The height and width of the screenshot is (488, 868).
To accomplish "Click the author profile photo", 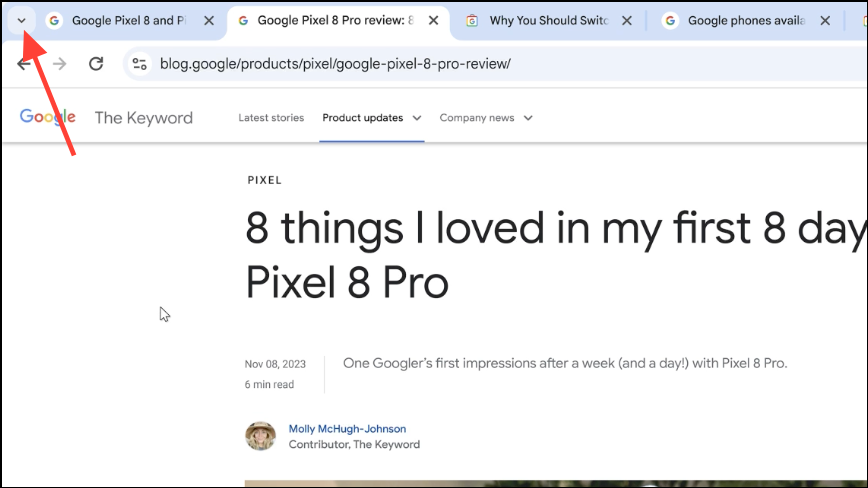I will (x=260, y=436).
